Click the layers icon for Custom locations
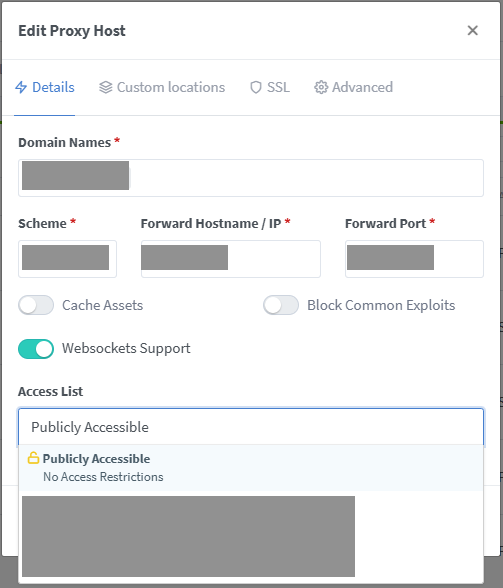Image resolution: width=503 pixels, height=588 pixels. pos(106,87)
